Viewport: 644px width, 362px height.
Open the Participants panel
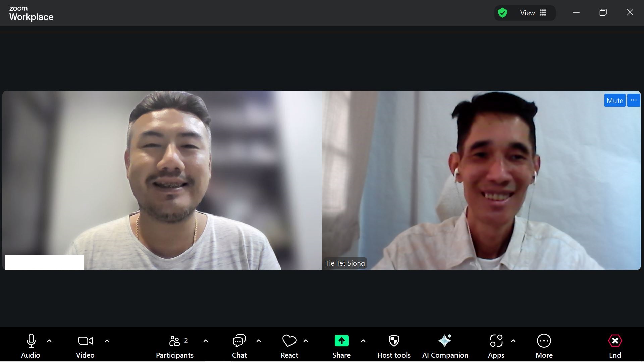click(x=175, y=341)
